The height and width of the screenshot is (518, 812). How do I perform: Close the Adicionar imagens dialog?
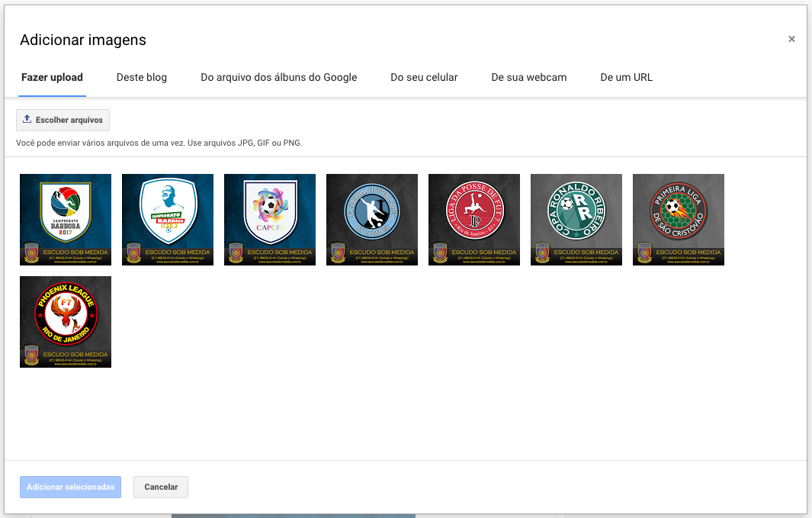[791, 39]
